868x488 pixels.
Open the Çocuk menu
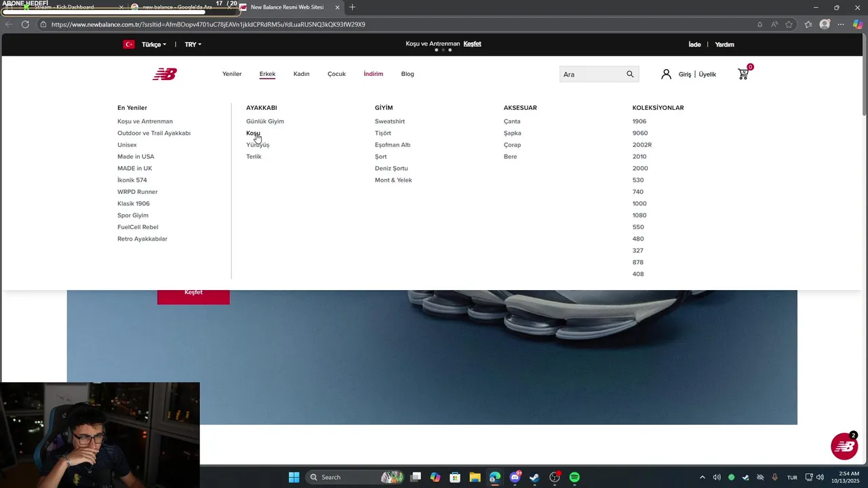coord(336,74)
